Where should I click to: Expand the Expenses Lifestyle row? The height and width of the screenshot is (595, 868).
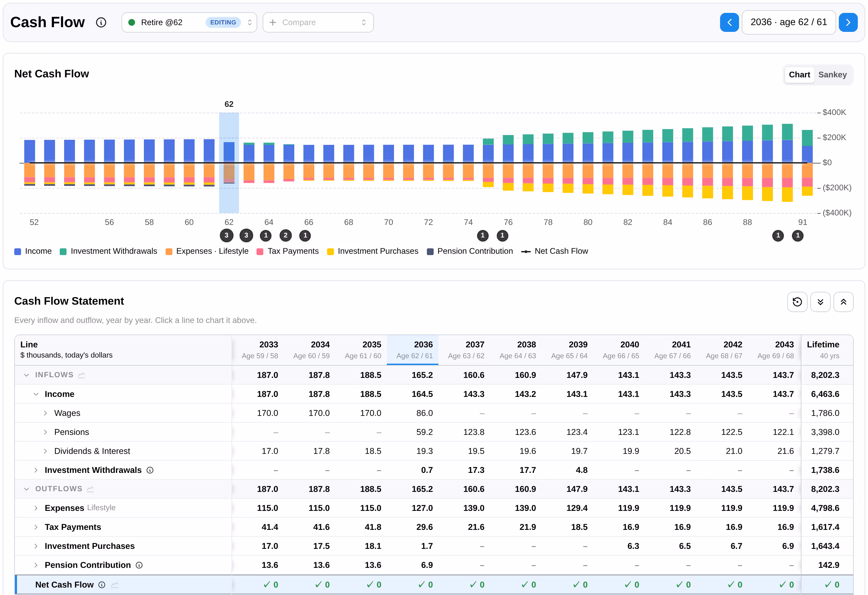click(x=36, y=508)
